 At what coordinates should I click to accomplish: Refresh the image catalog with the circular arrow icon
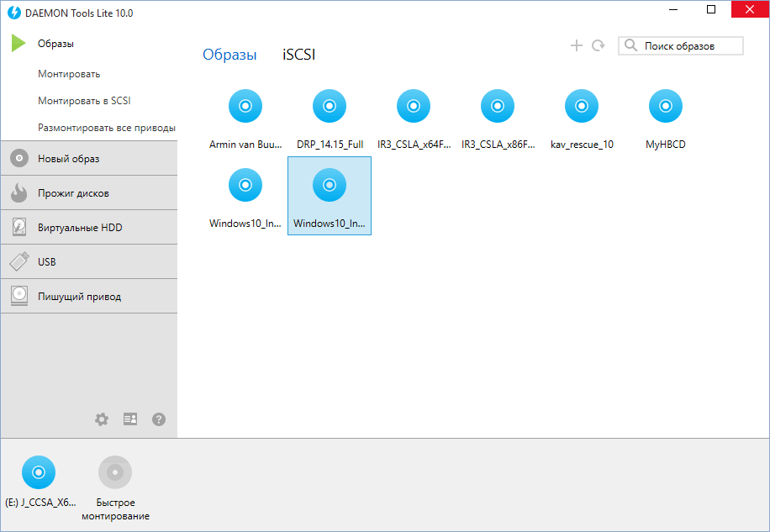tap(599, 45)
